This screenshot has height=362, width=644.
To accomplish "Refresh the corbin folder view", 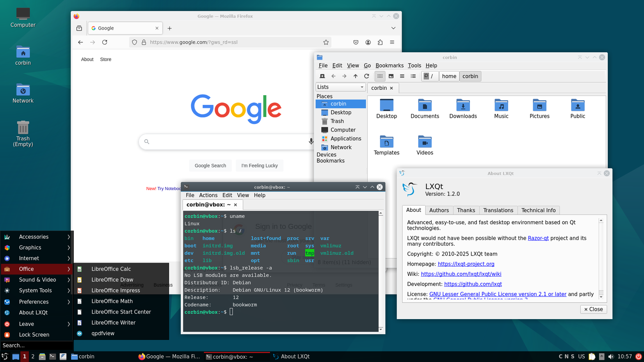I will [x=366, y=76].
